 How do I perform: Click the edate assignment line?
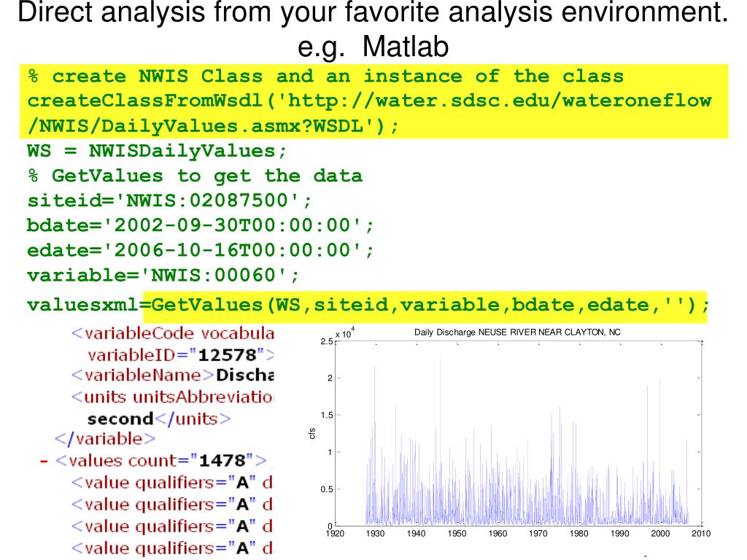(200, 250)
